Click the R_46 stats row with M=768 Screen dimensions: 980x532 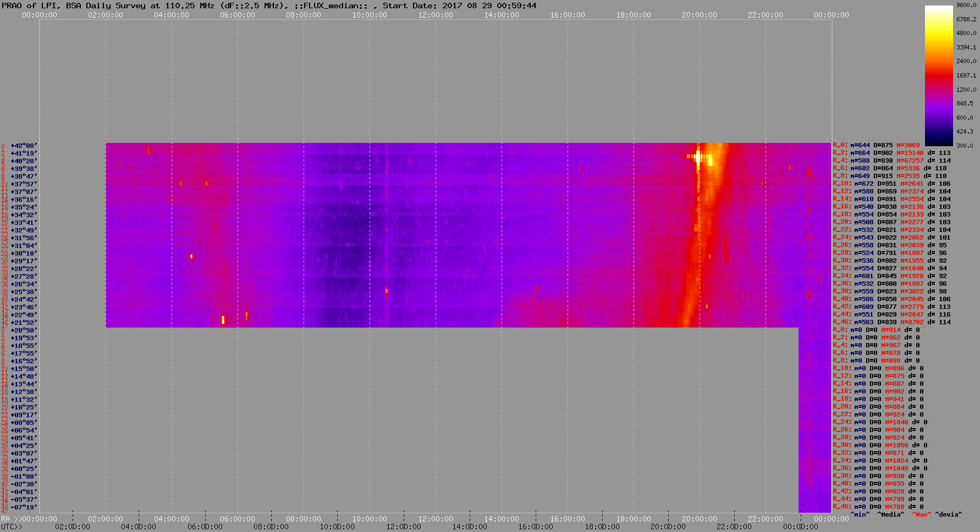[x=878, y=507]
